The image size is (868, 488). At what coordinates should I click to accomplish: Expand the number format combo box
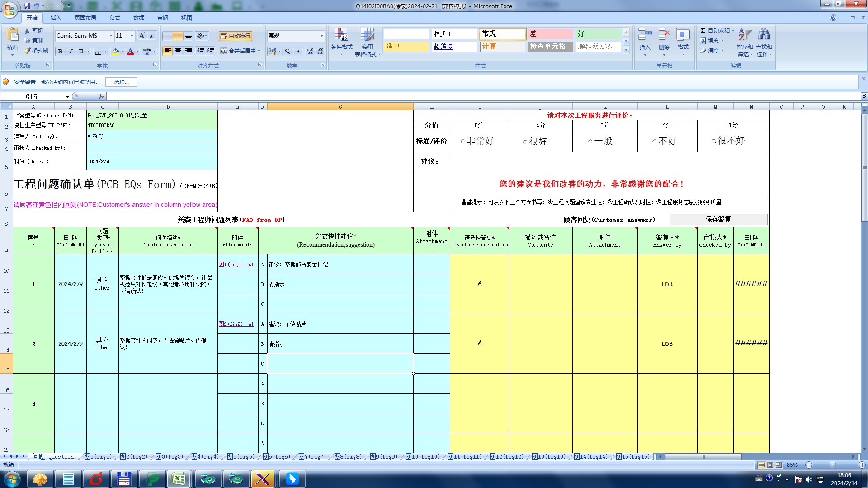tap(321, 36)
